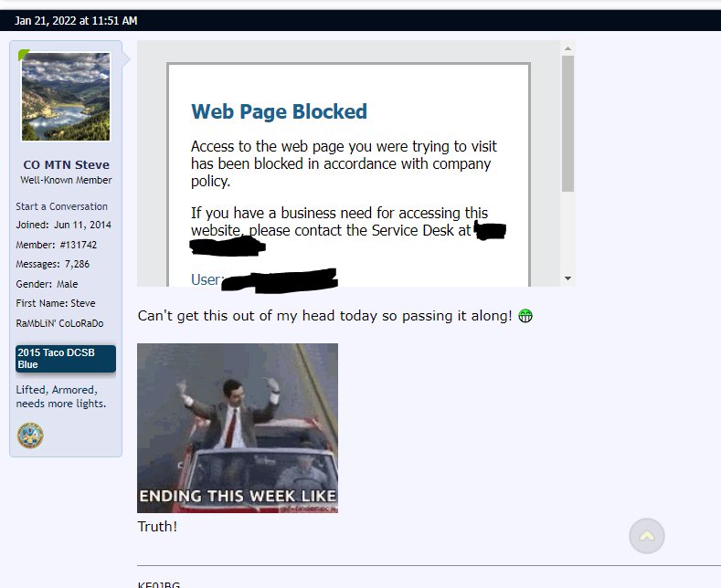Click the embedded frame's scrollbar thumb

pos(567,123)
